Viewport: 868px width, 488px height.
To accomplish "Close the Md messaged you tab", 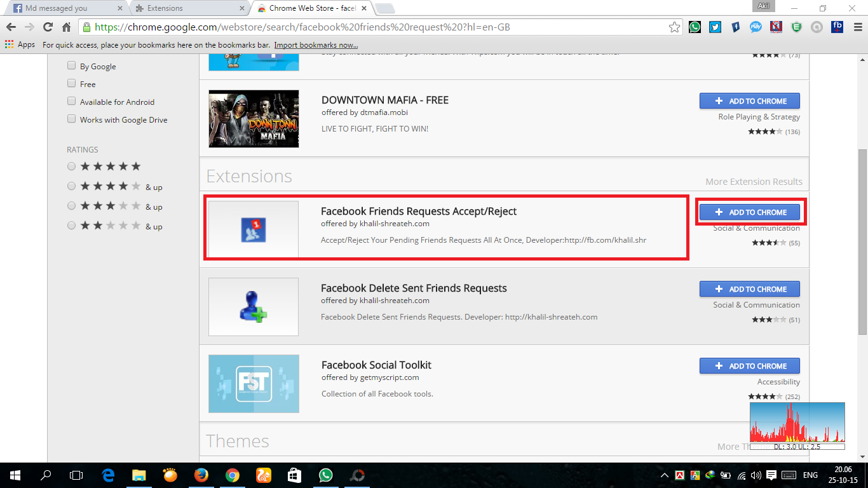I will pyautogui.click(x=119, y=9).
